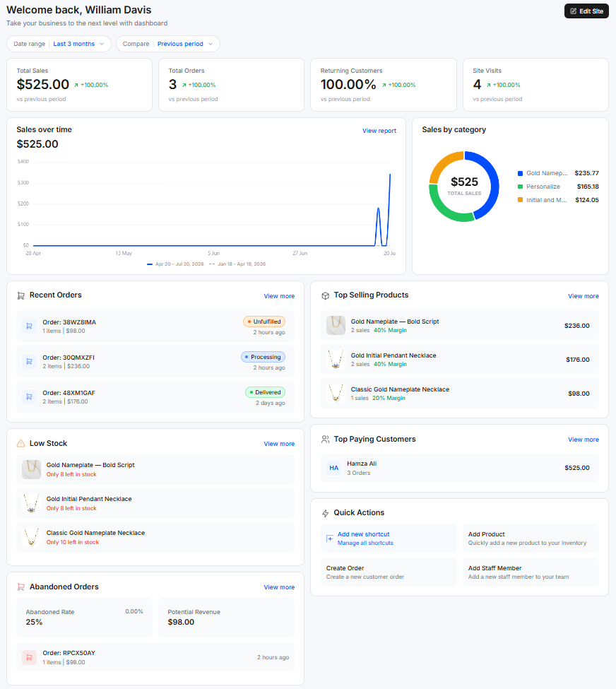Image resolution: width=616 pixels, height=689 pixels.
Task: Click the Add new shortcut plus icon
Action: pyautogui.click(x=329, y=538)
